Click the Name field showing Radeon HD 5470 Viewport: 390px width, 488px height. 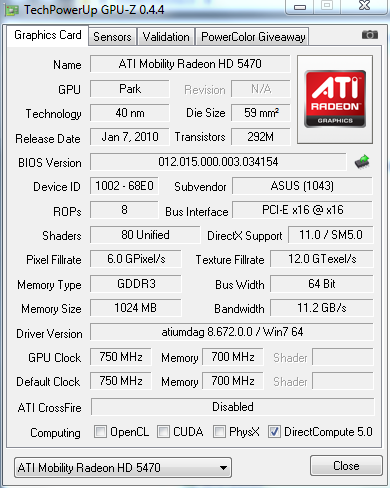(x=190, y=64)
